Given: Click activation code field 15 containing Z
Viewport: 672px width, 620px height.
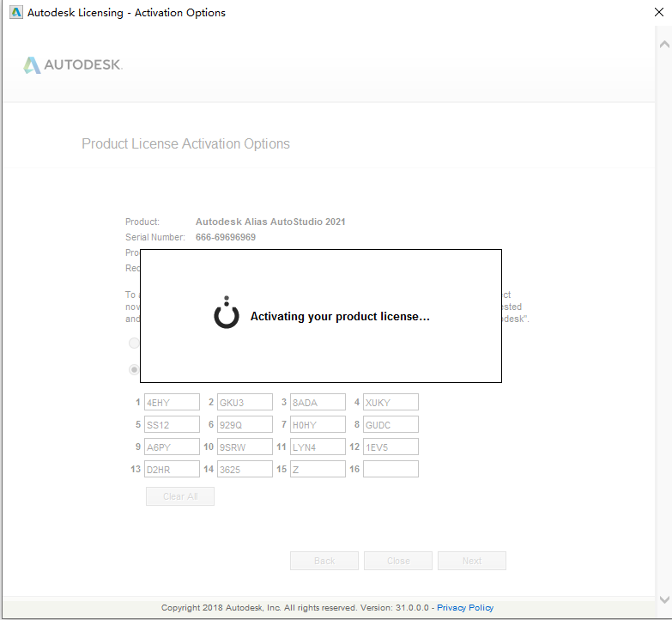Looking at the screenshot, I should click(x=318, y=469).
